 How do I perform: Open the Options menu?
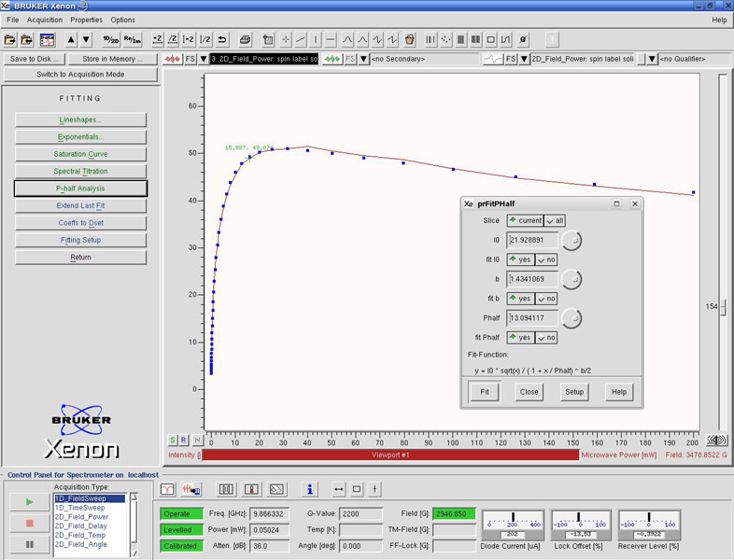click(122, 20)
